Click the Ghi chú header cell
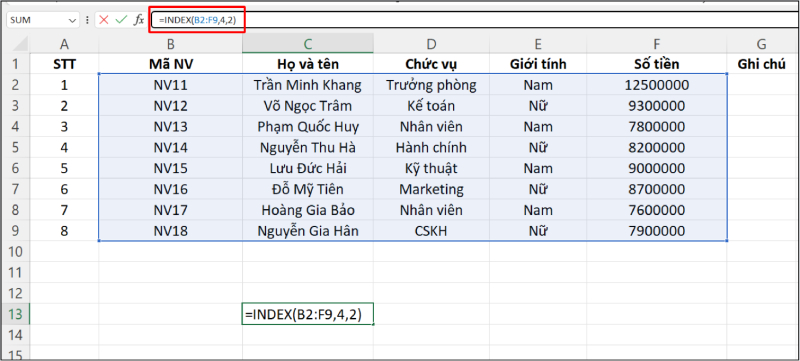Image resolution: width=800 pixels, height=361 pixels. 762,64
